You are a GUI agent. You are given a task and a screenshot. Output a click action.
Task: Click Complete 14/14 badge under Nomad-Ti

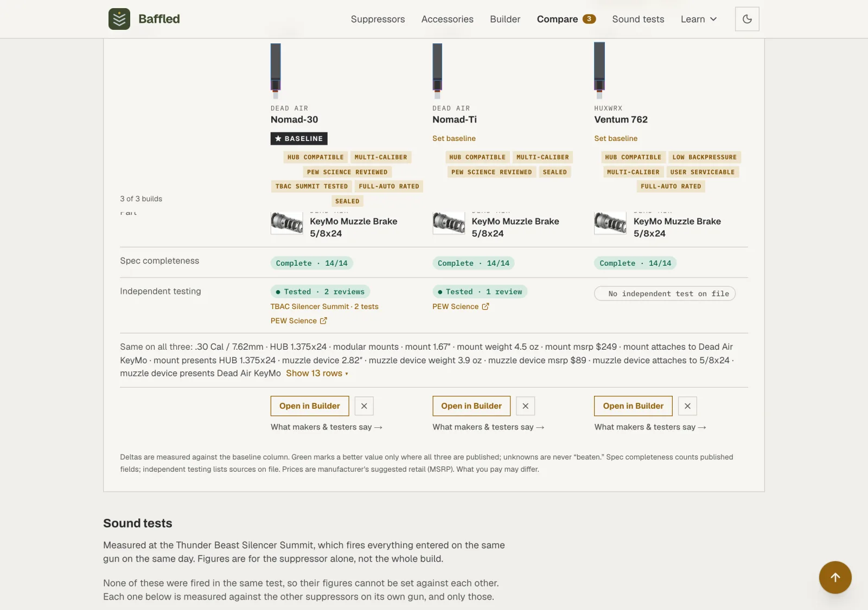473,263
